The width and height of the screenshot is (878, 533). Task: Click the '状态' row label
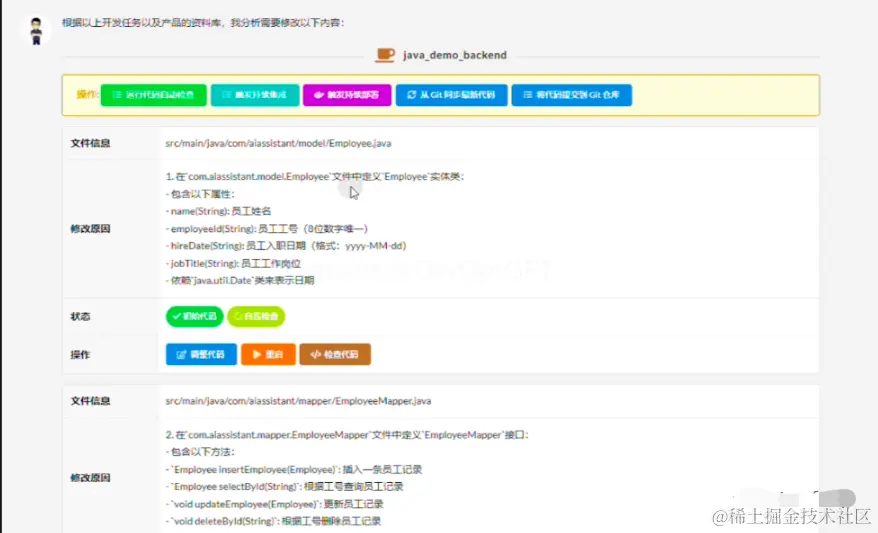(80, 316)
